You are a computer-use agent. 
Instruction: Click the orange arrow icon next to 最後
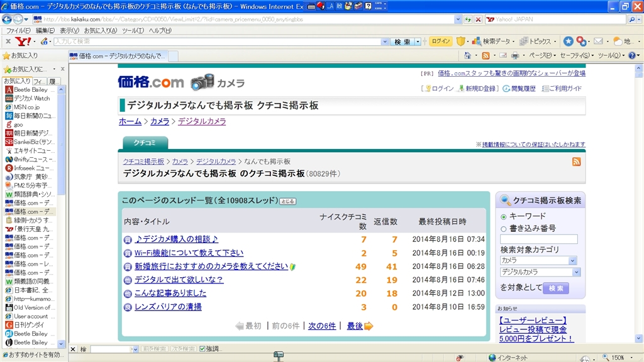[369, 326]
